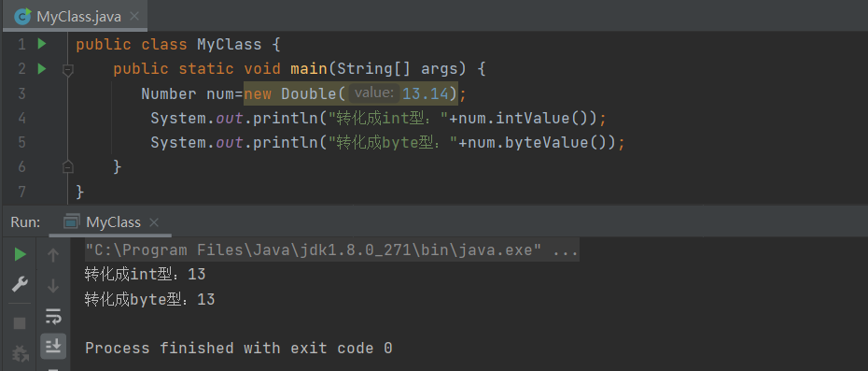Click the java.exe command line in console

pyautogui.click(x=331, y=250)
